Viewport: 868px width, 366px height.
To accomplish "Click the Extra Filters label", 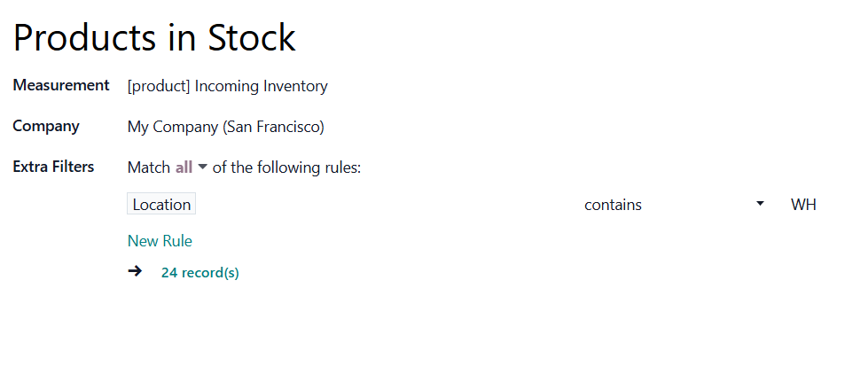I will click(53, 167).
